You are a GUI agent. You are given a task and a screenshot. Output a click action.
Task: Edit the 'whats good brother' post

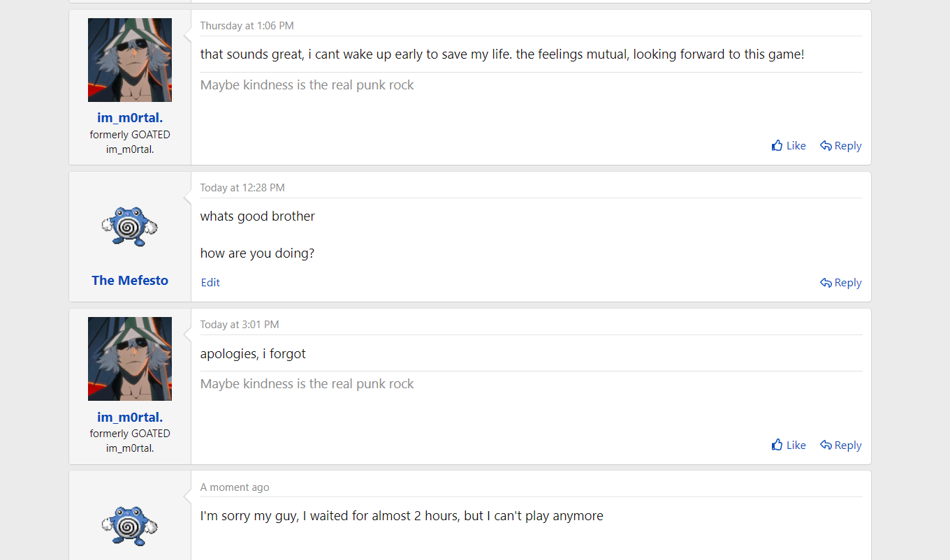coord(210,283)
